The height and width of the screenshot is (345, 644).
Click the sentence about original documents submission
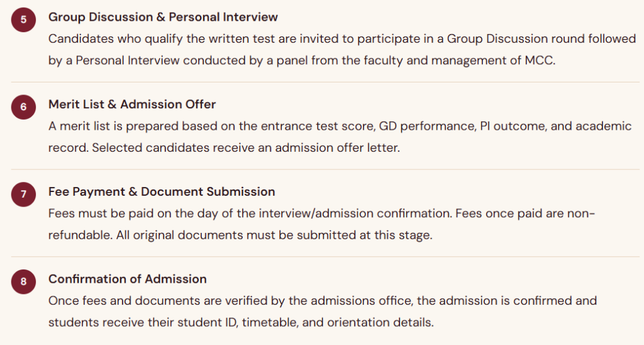274,235
